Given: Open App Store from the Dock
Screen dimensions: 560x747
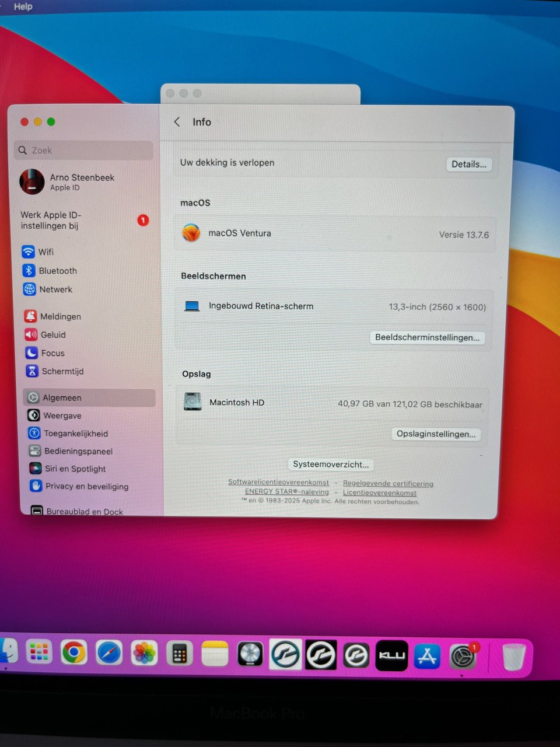Looking at the screenshot, I should point(427,657).
